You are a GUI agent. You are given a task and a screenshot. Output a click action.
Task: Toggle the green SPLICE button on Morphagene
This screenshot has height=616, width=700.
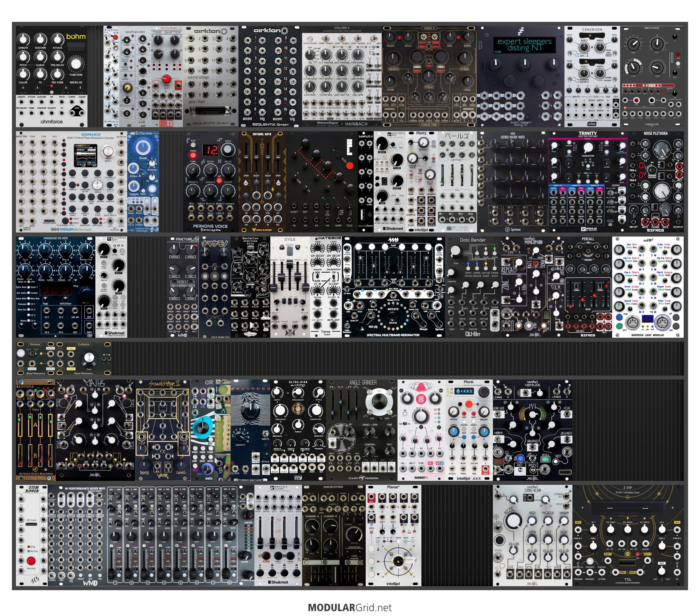pyautogui.click(x=545, y=460)
